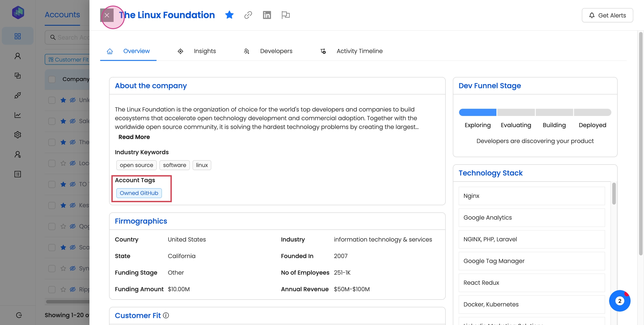Check the Company header select-all checkbox
The width and height of the screenshot is (644, 325).
[x=52, y=79]
